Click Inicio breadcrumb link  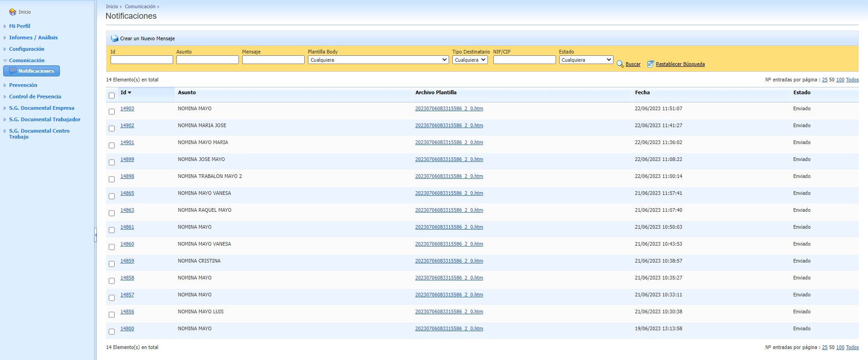pyautogui.click(x=112, y=6)
